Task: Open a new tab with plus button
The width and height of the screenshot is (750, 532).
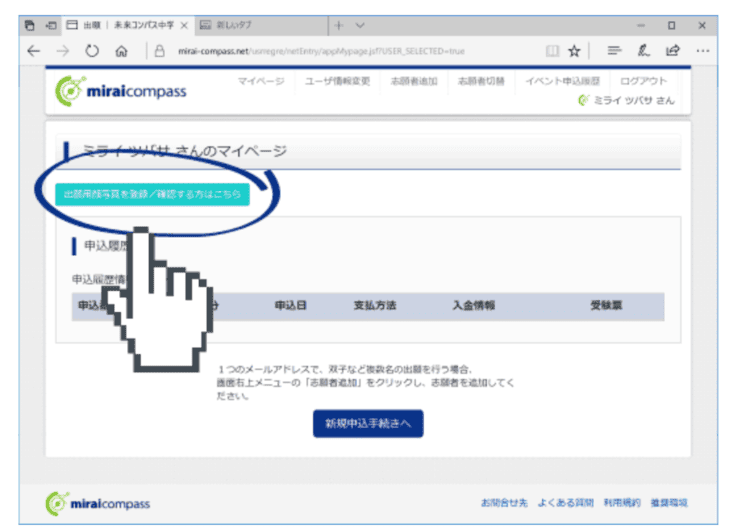Action: [339, 24]
